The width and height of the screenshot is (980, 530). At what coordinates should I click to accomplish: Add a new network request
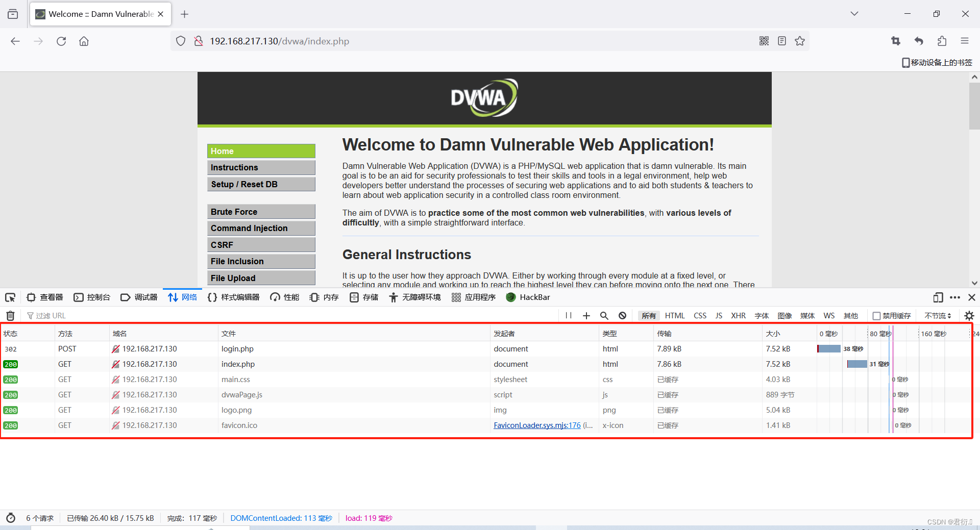586,316
